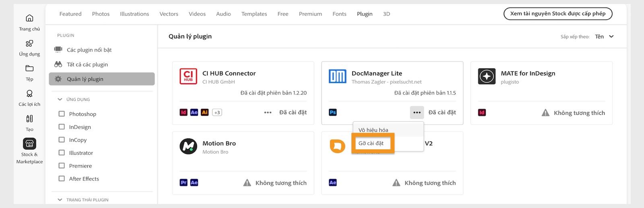Click +3 more apps badge

217,112
